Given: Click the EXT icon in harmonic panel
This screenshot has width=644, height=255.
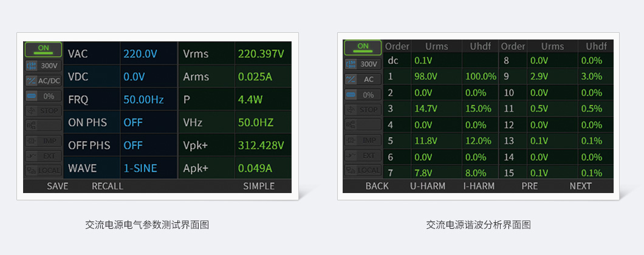Looking at the screenshot, I should (x=363, y=155).
